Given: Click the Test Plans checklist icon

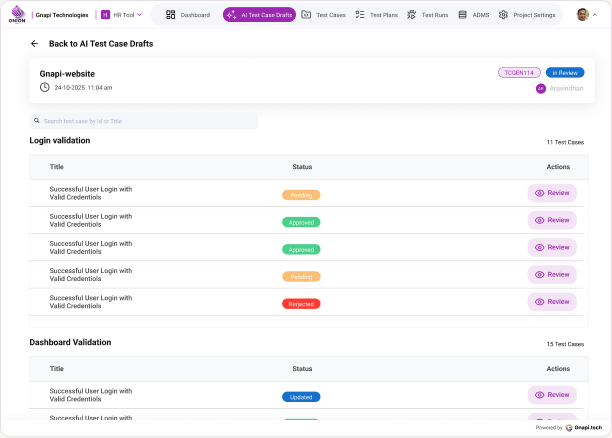Looking at the screenshot, I should pyautogui.click(x=360, y=15).
